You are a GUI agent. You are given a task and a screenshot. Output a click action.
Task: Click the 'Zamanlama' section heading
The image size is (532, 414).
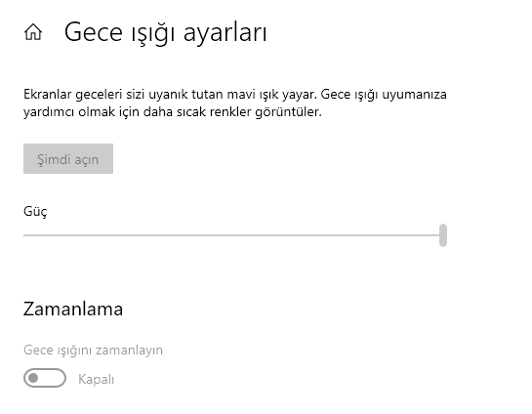click(73, 309)
